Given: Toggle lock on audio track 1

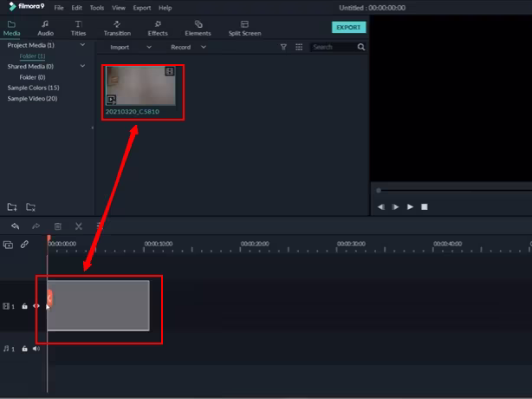Looking at the screenshot, I should 24,349.
